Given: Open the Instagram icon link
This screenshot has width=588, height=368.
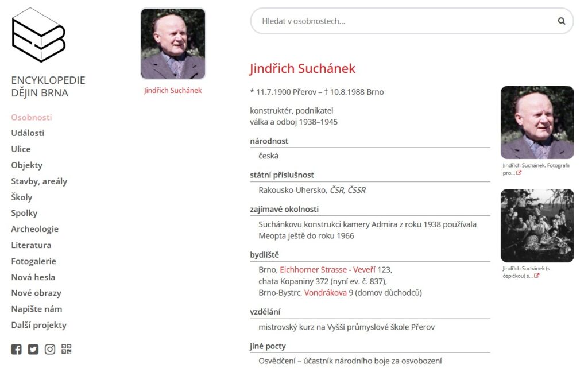Looking at the screenshot, I should pyautogui.click(x=50, y=349).
